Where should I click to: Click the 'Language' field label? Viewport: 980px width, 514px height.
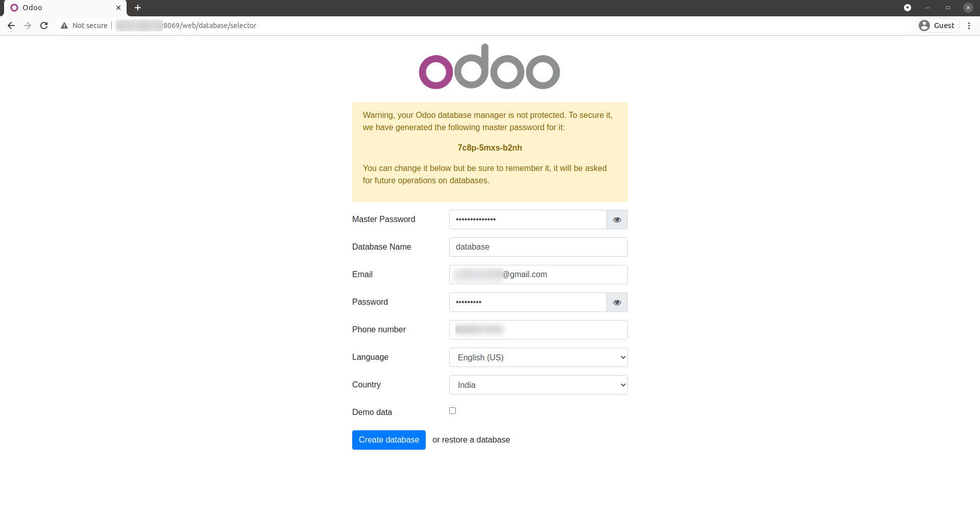coord(370,357)
